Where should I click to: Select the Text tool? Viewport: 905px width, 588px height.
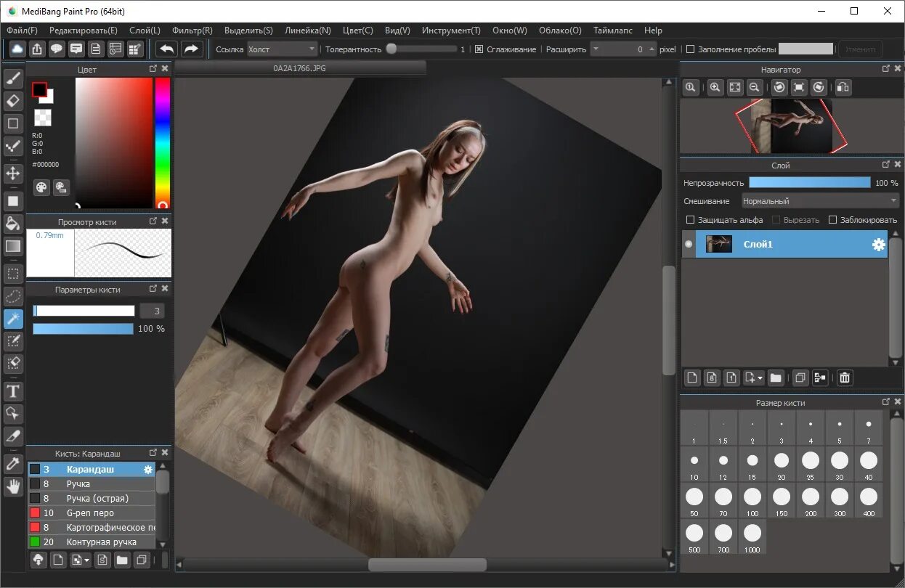coord(13,391)
